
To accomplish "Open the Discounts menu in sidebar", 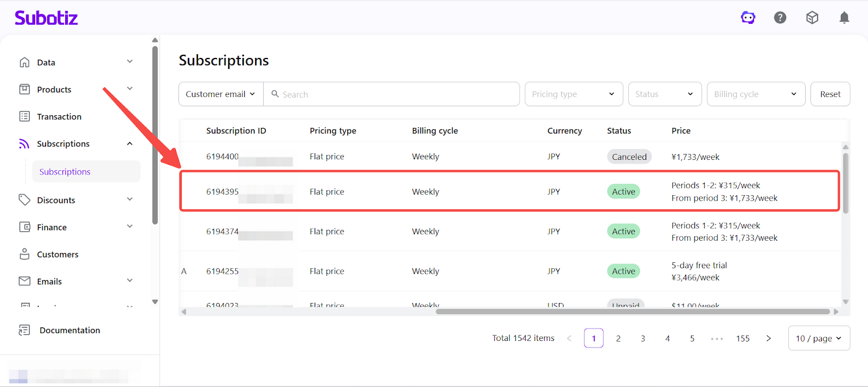I will coord(56,200).
